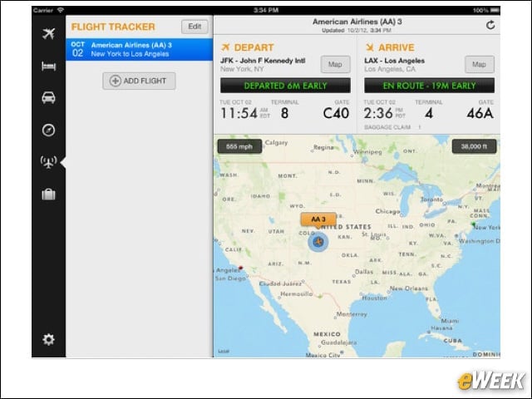Open the suitcase trips icon in sidebar
This screenshot has width=532, height=399.
click(48, 195)
